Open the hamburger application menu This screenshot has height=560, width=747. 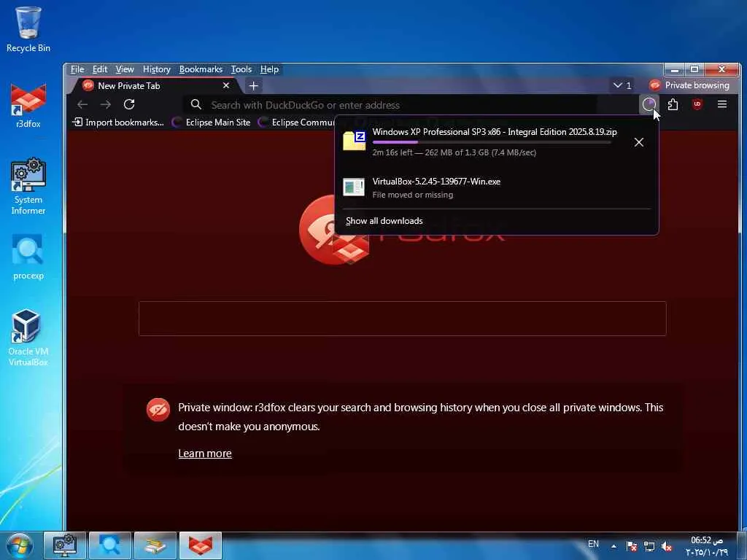(x=722, y=104)
